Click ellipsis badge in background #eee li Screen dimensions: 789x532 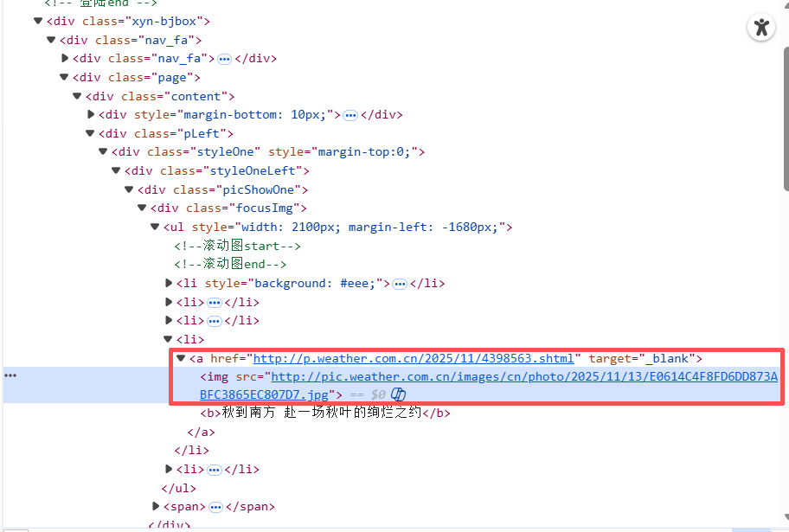(x=400, y=285)
